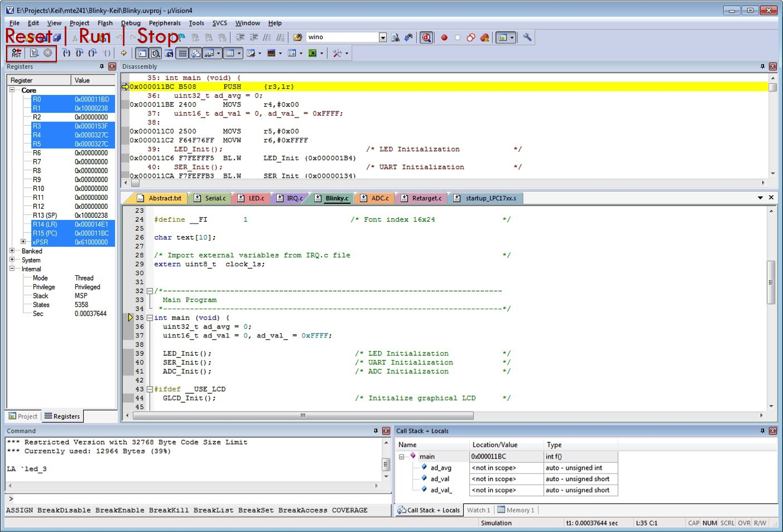
Task: Toggle the Command Window toolbar button
Action: 142,53
